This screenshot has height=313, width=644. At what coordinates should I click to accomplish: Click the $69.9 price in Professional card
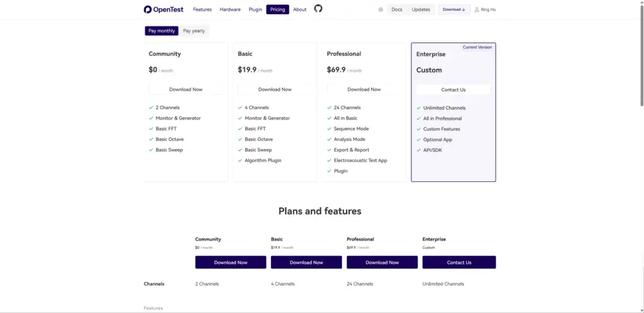pyautogui.click(x=336, y=70)
